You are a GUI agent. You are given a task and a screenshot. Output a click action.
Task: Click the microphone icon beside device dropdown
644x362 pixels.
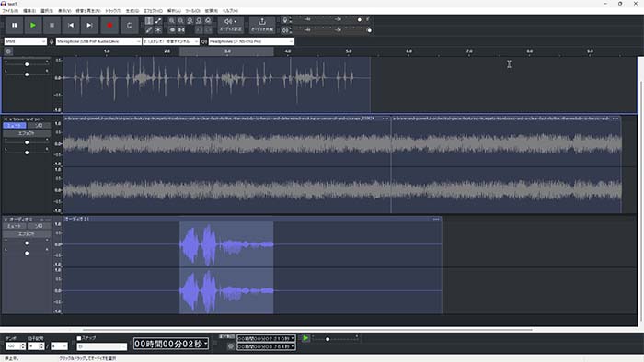click(52, 41)
